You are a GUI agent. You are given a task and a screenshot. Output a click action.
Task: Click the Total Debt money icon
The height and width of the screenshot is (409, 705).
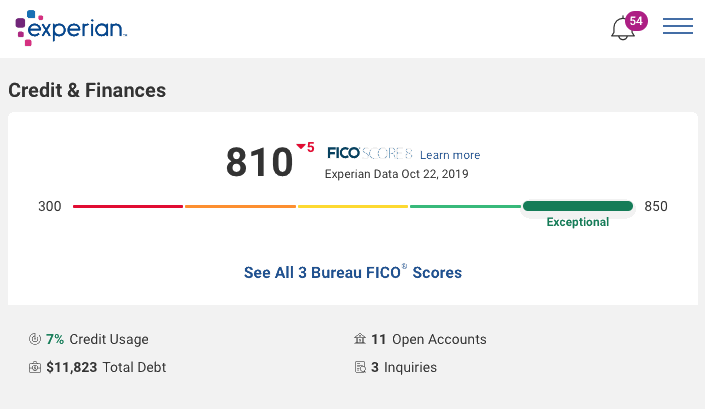(35, 367)
